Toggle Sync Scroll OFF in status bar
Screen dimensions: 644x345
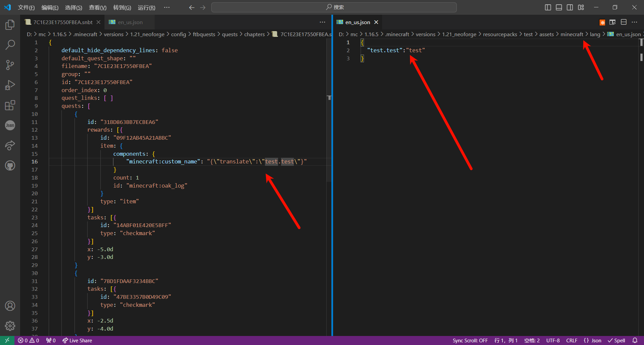point(470,340)
